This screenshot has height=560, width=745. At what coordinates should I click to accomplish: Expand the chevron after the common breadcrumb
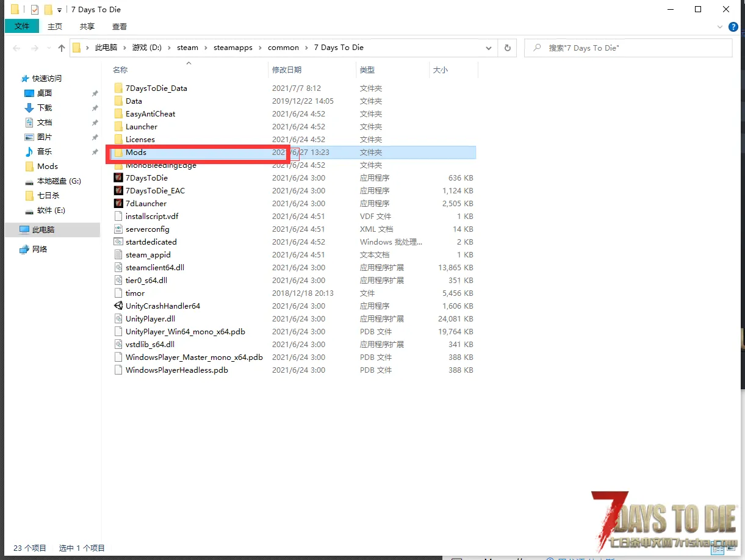click(306, 48)
